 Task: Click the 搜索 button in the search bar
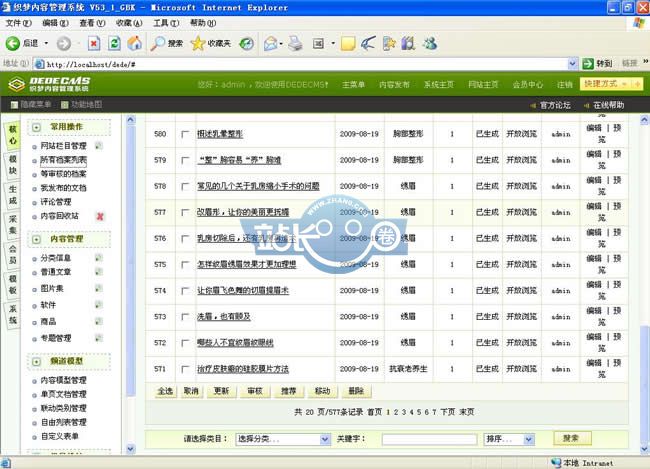pos(572,438)
